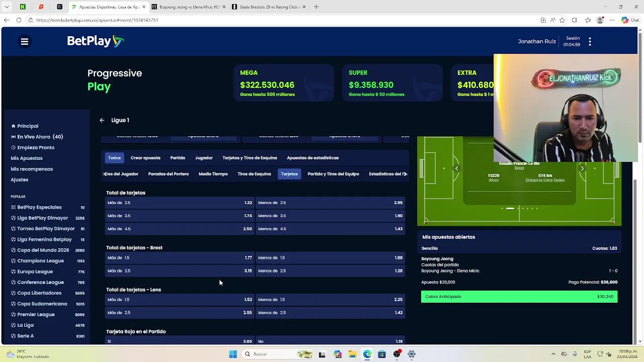
Task: Bet Menos de 2.5 total tarjetas at 2.95
Action: tap(330, 203)
